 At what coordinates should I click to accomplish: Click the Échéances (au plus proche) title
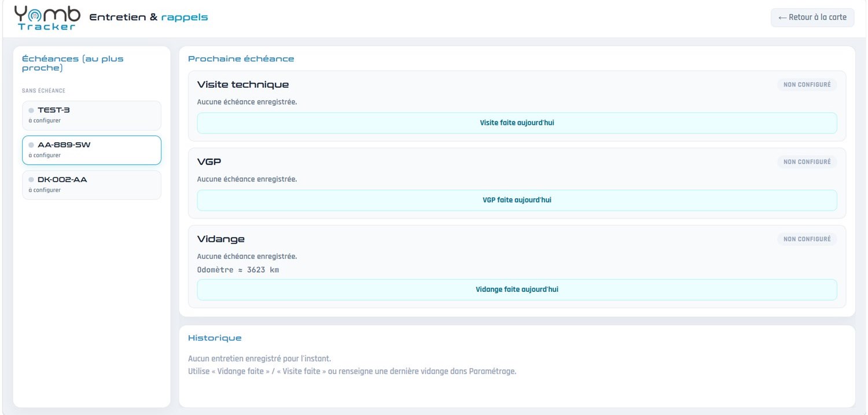click(x=73, y=63)
